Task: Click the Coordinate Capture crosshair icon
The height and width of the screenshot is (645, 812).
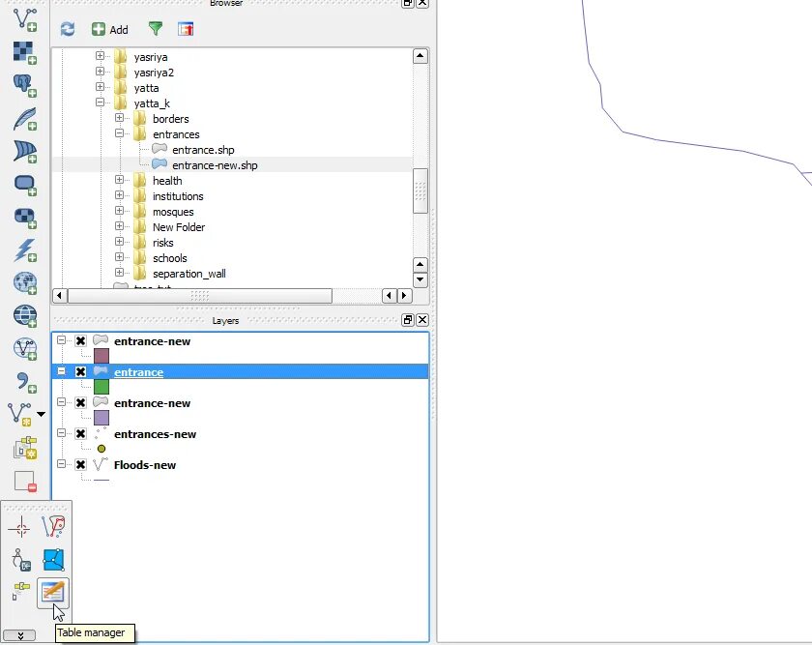Action: (19, 528)
